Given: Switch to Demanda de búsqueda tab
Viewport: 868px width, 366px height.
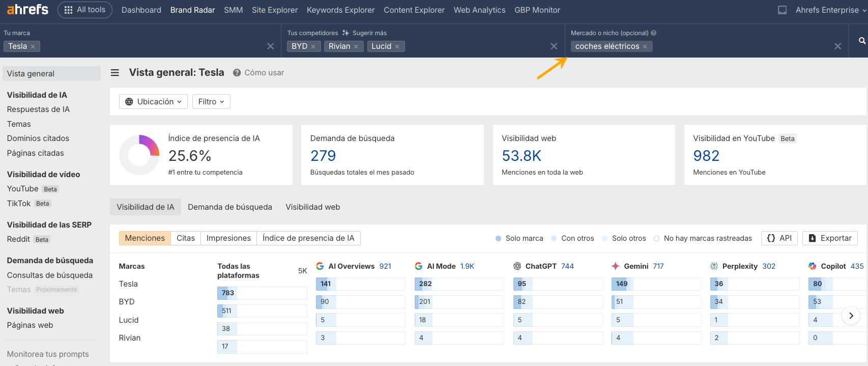Looking at the screenshot, I should [x=229, y=207].
